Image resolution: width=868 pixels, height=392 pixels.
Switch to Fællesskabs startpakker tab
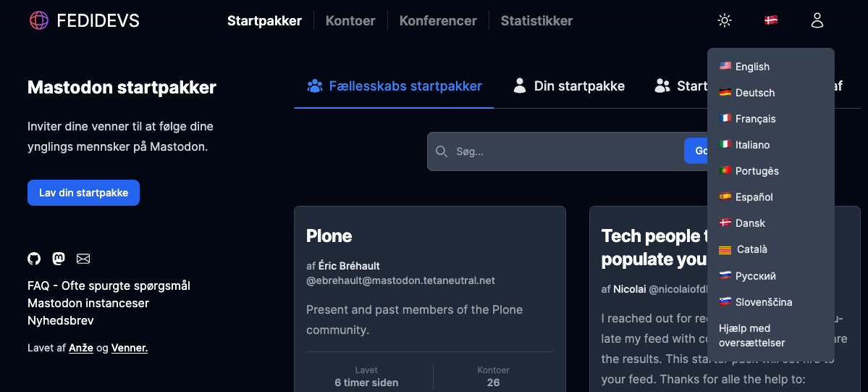coord(394,86)
